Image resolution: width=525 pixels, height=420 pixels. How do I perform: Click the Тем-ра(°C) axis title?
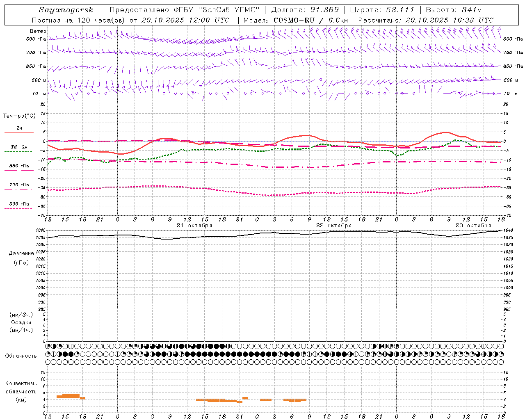pos(19,116)
